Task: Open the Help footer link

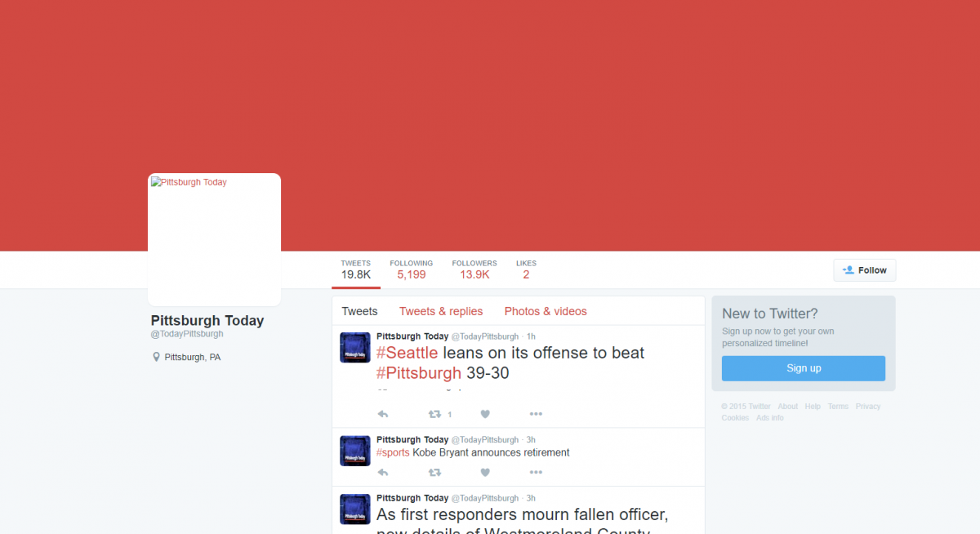Action: pyautogui.click(x=813, y=407)
